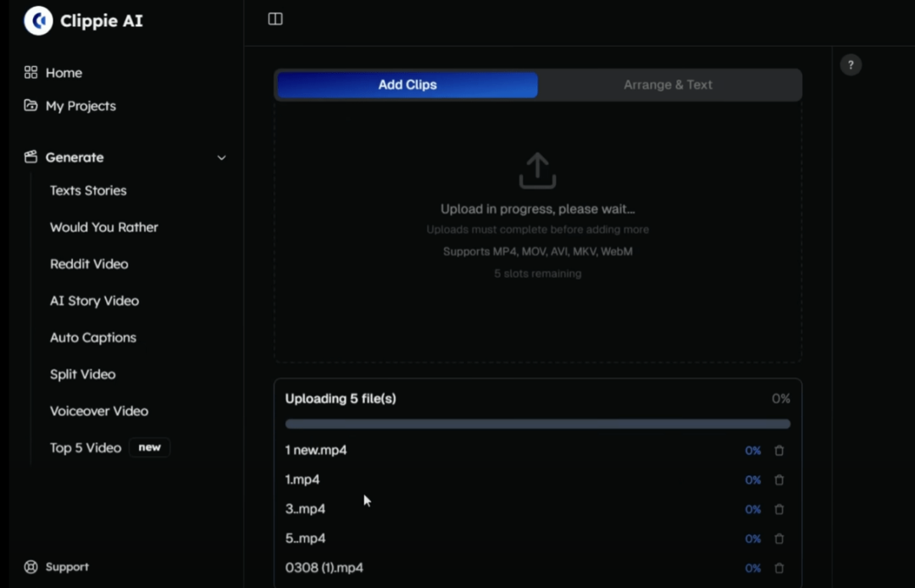Choose the Reddit Video generator
The width and height of the screenshot is (915, 588).
(89, 264)
